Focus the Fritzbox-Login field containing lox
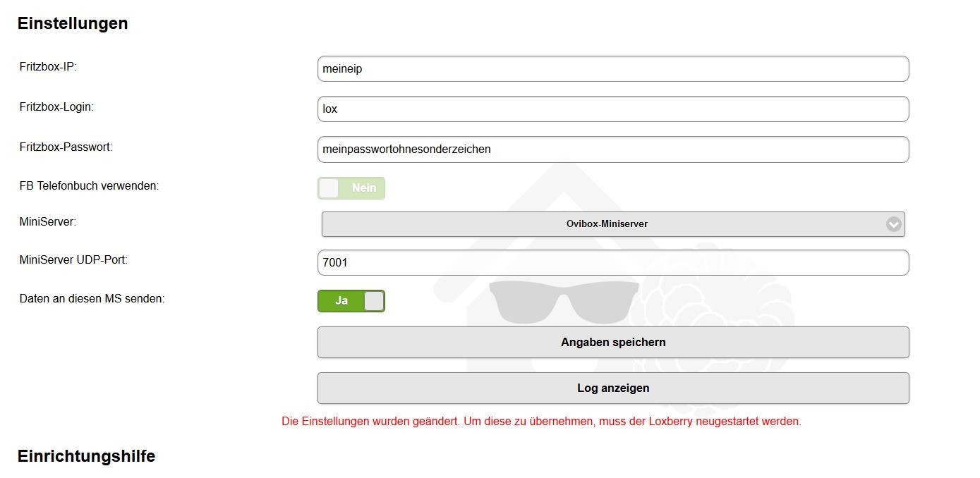The image size is (980, 478). pos(613,109)
